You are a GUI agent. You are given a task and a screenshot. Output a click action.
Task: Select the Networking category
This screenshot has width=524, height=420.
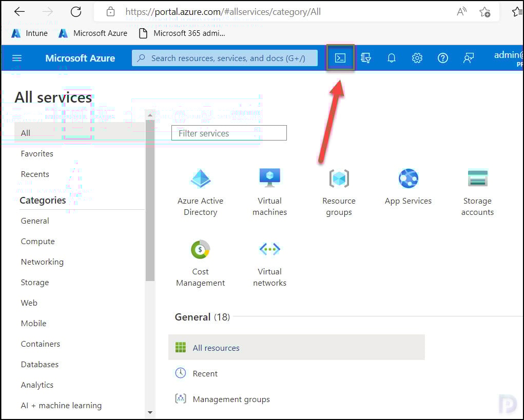coord(42,262)
